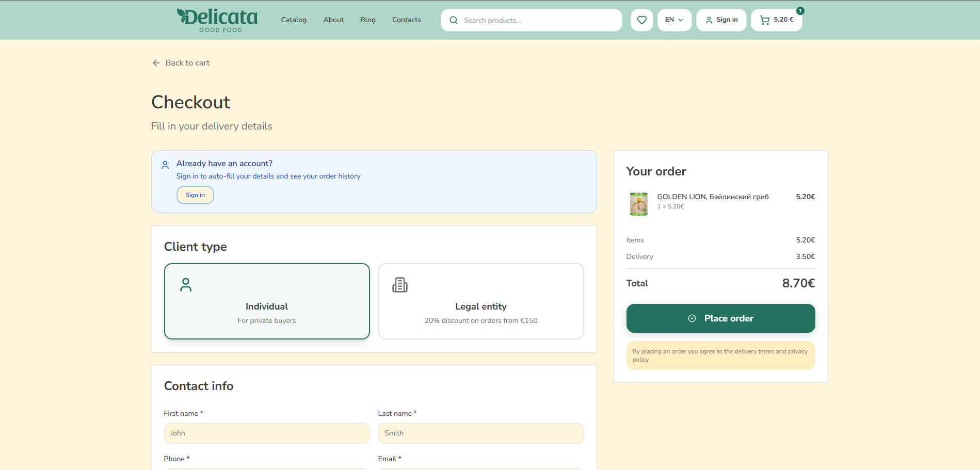Screen dimensions: 980x470
Task: Click the Checkout heading
Action: (x=190, y=102)
